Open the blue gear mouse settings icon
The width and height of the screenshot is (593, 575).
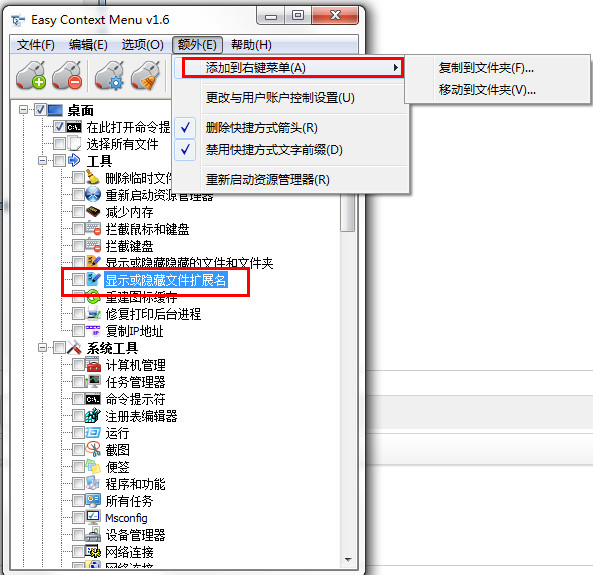110,76
